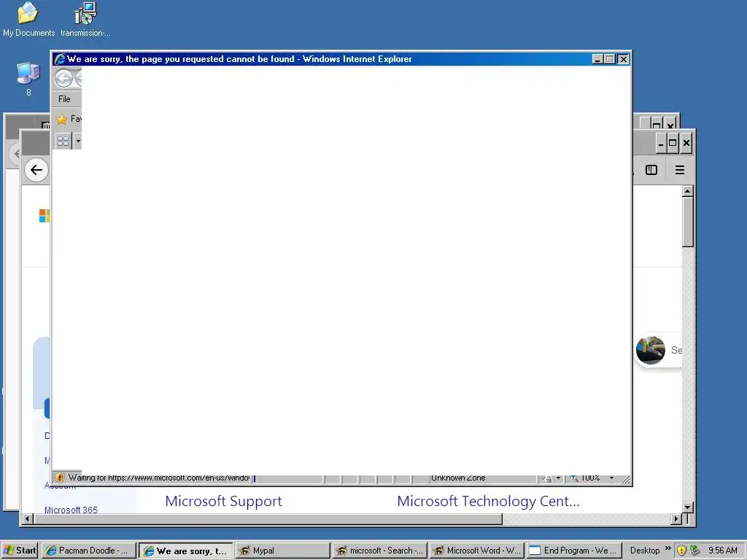This screenshot has width=747, height=560.
Task: Click the vertical scrollbar thumb in Mypal window
Action: point(687,222)
